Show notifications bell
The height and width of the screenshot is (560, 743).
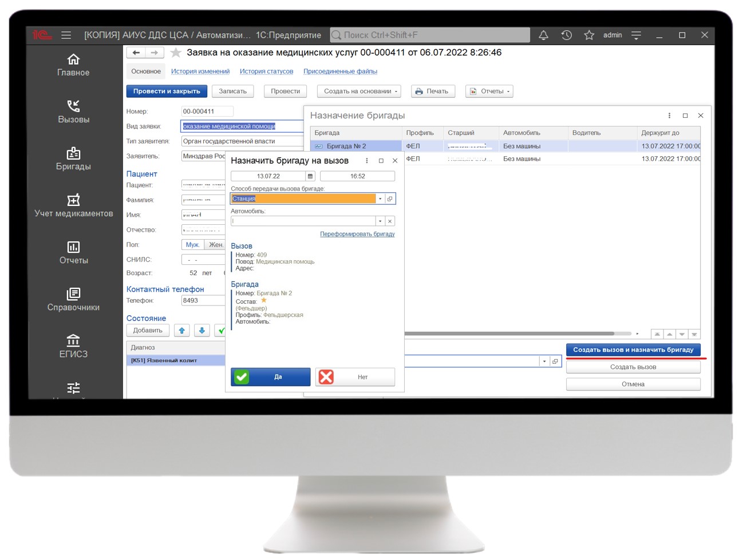click(x=543, y=35)
